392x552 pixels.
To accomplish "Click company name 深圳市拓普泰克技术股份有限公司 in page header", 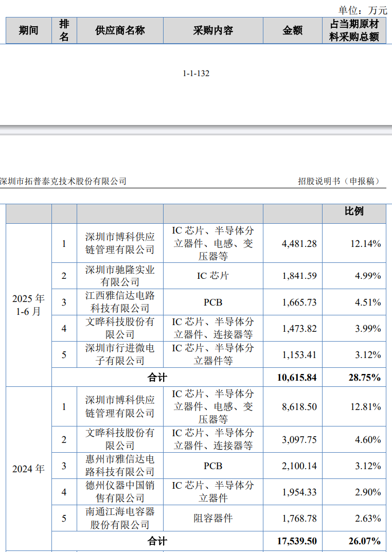I will pyautogui.click(x=63, y=181).
